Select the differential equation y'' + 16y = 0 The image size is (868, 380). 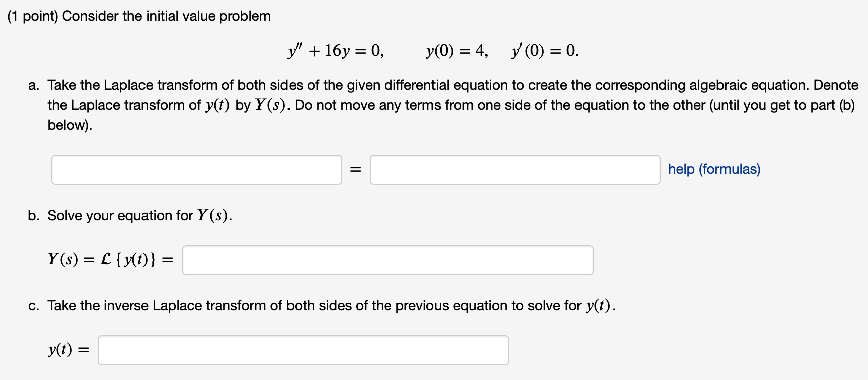tap(335, 50)
